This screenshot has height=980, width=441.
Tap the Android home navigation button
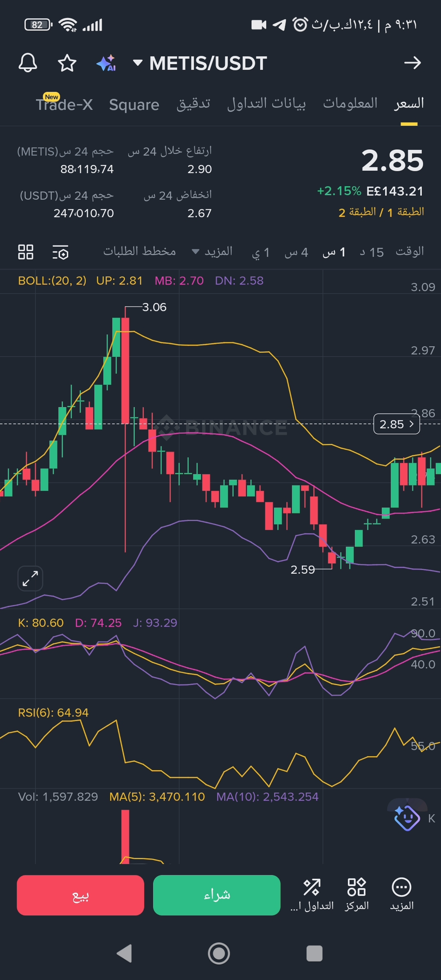[x=219, y=953]
